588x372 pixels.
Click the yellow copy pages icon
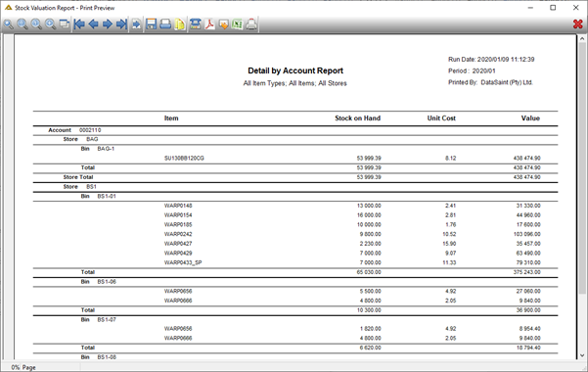pos(180,24)
